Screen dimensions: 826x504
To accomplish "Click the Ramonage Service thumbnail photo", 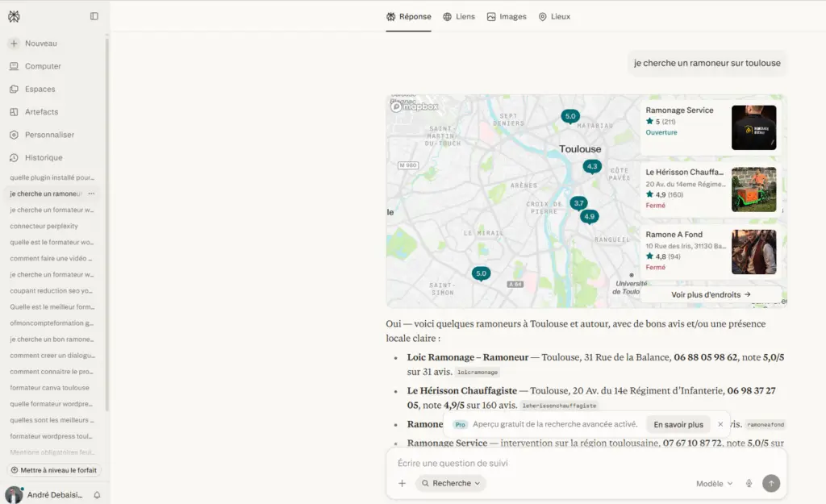I will coord(754,127).
